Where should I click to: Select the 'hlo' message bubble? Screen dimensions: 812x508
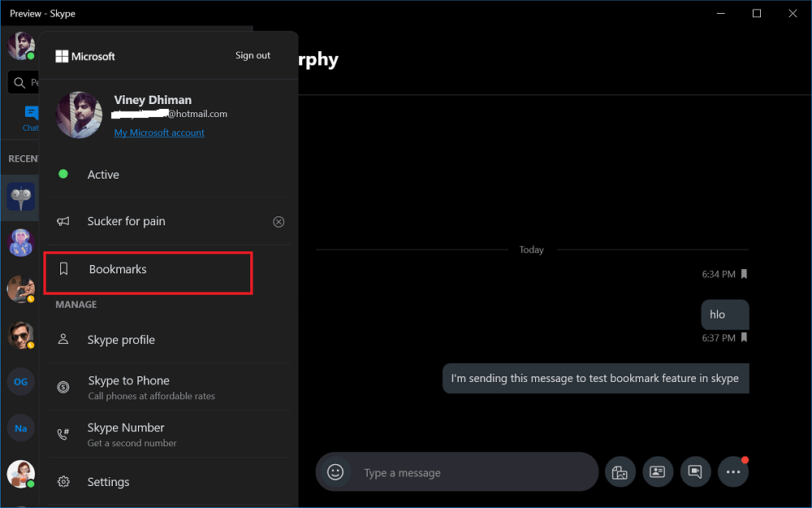coord(725,315)
